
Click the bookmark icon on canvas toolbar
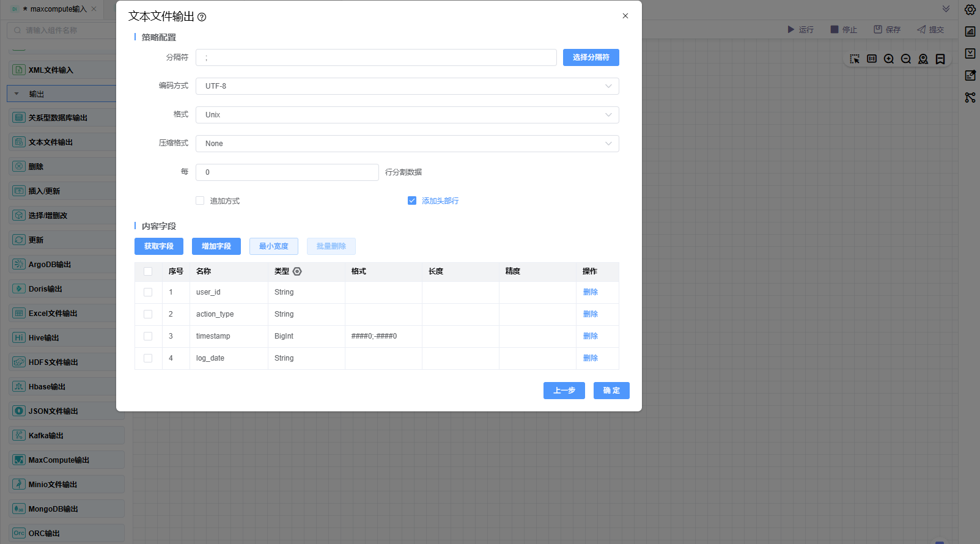point(940,59)
